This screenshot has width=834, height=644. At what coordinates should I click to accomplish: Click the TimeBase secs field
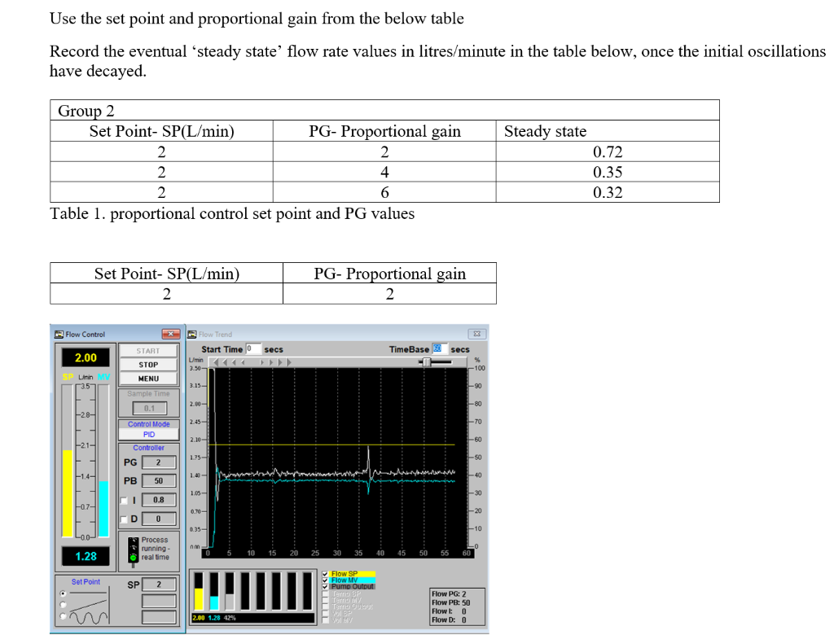pyautogui.click(x=439, y=348)
